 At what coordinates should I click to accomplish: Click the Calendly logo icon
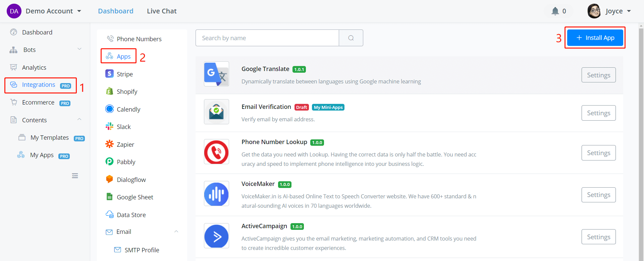point(109,109)
